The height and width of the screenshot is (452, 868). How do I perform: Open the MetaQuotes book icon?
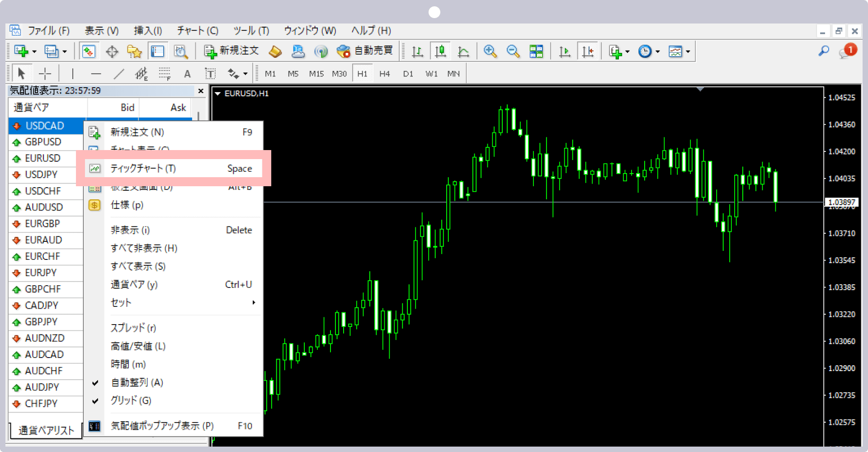coord(275,51)
